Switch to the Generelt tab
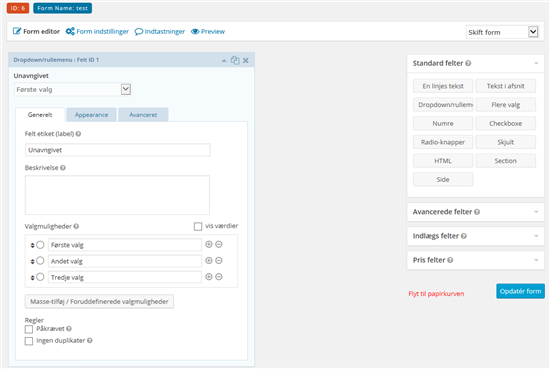Image resolution: width=550 pixels, height=369 pixels. tap(40, 115)
